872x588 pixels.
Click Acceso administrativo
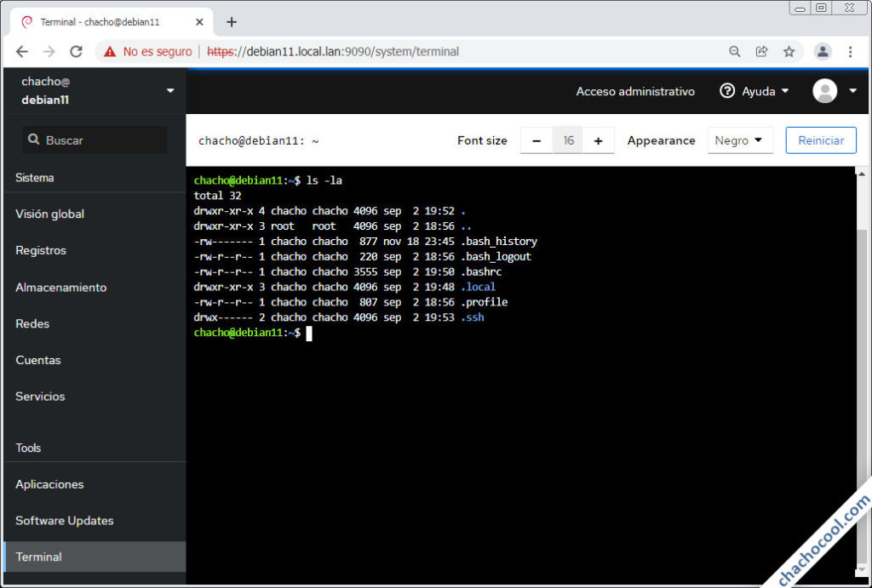pyautogui.click(x=635, y=91)
